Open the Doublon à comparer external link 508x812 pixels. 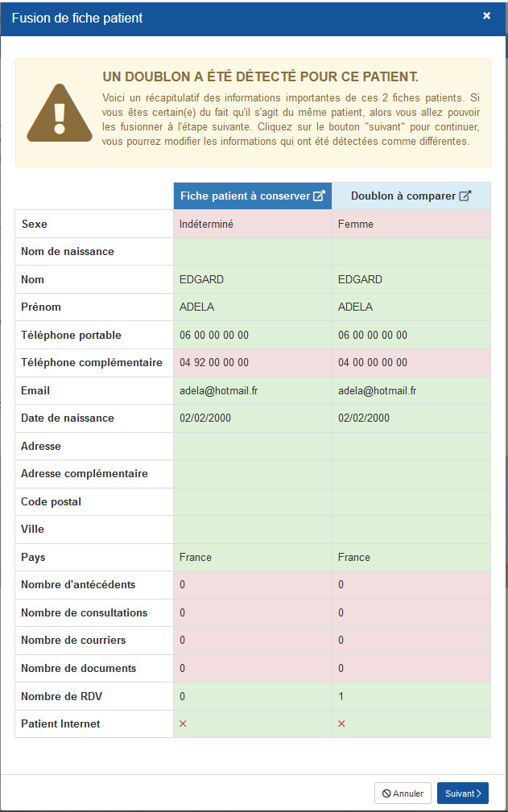465,196
